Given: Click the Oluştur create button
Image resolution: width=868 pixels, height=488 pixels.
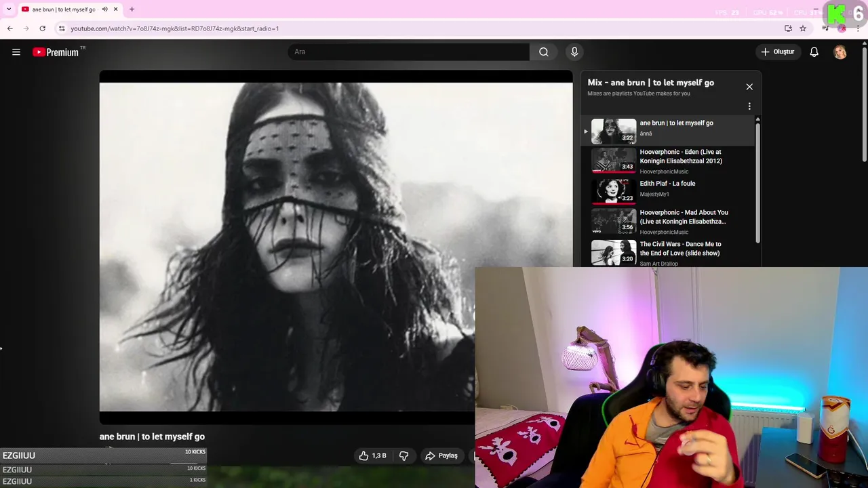Looking at the screenshot, I should pyautogui.click(x=778, y=52).
